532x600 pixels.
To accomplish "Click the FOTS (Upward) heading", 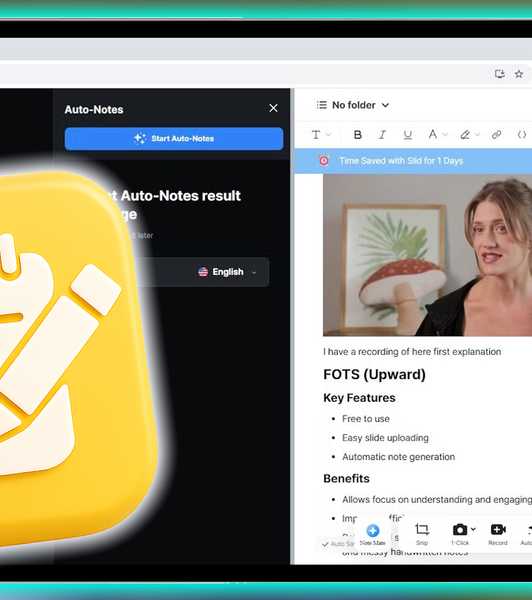I will (x=374, y=374).
